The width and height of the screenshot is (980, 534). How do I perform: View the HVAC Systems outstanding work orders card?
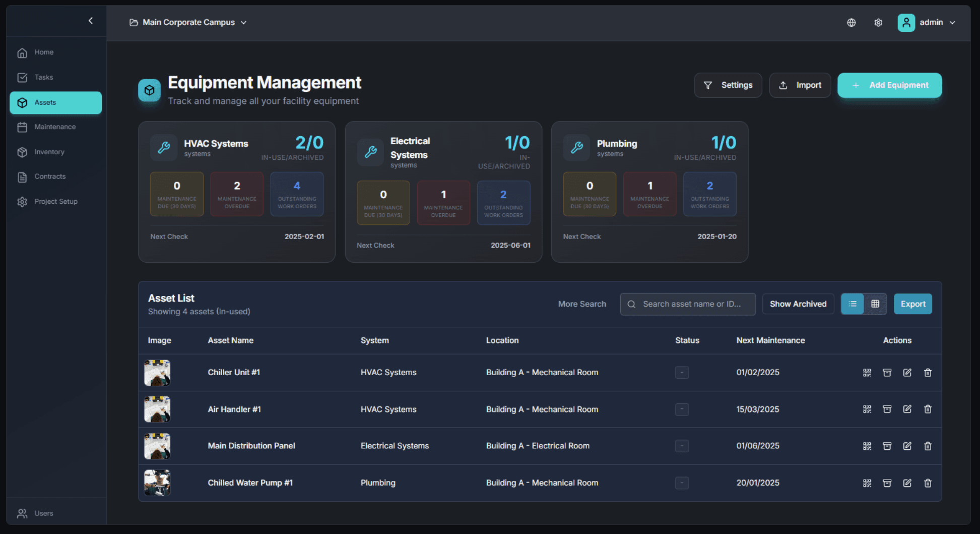point(297,194)
